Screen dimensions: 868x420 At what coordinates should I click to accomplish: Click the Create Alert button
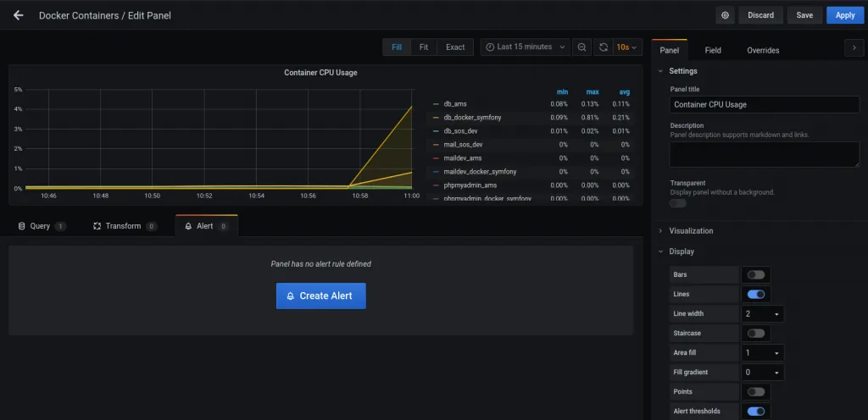(x=320, y=296)
